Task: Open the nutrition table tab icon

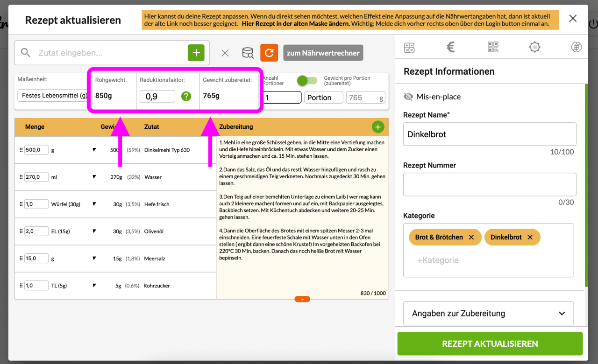Action: tap(409, 47)
